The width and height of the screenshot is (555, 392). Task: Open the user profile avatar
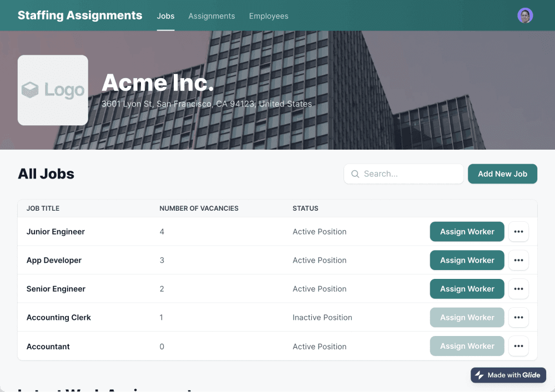tap(525, 16)
